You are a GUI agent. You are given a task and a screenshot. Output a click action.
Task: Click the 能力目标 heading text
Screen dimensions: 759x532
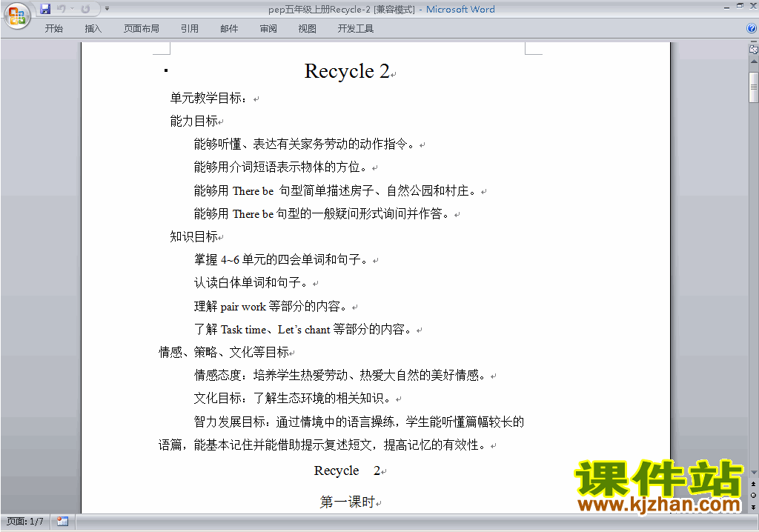[193, 121]
